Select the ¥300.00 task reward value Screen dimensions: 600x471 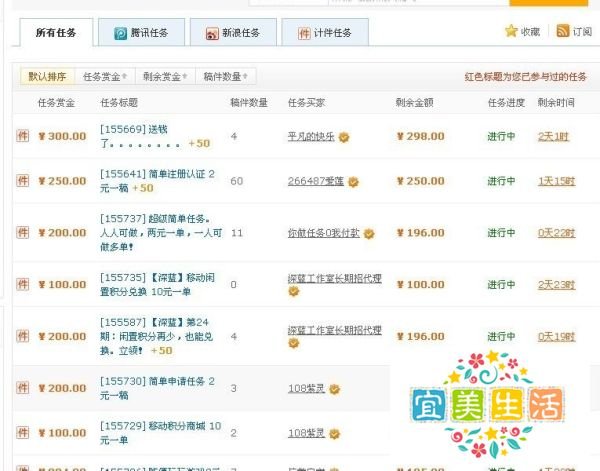(x=62, y=136)
